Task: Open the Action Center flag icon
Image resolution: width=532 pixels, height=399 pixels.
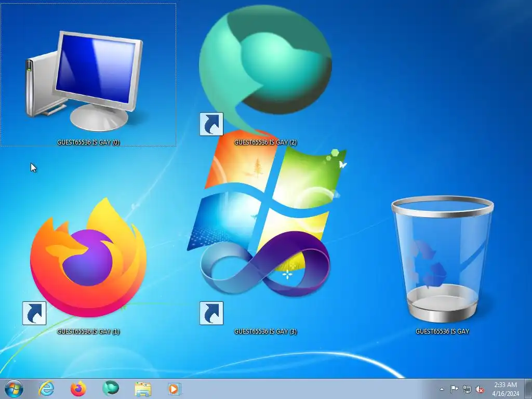Action: [454, 389]
